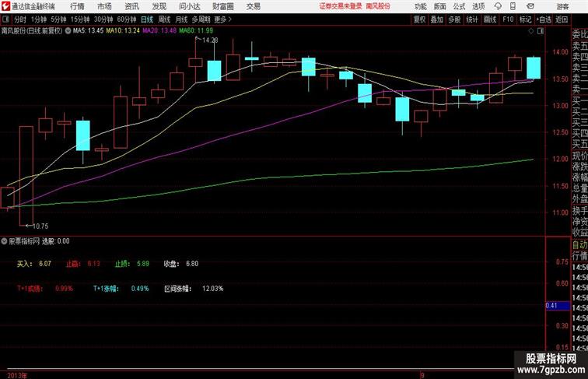Click the T+1涨幅: 0.49% value
The image size is (588, 379).
click(121, 289)
